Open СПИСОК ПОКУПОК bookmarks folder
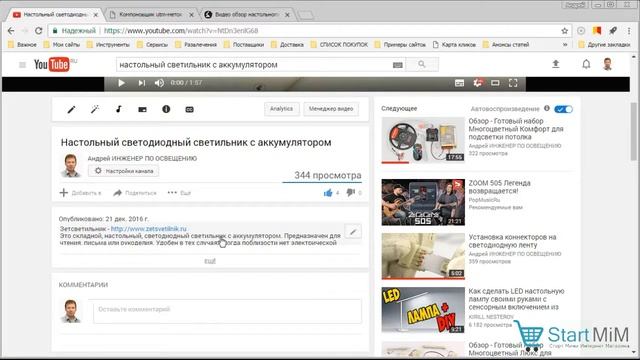The height and width of the screenshot is (360, 640). [x=340, y=44]
